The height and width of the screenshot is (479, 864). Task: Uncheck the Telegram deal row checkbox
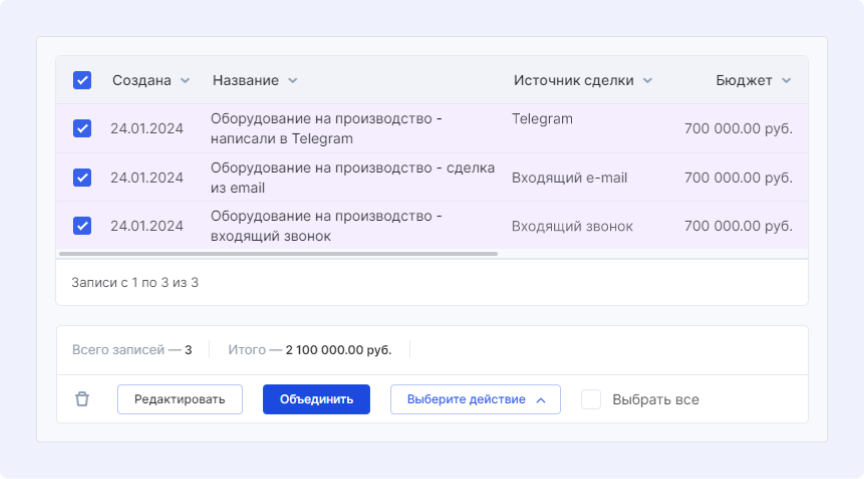(x=82, y=128)
